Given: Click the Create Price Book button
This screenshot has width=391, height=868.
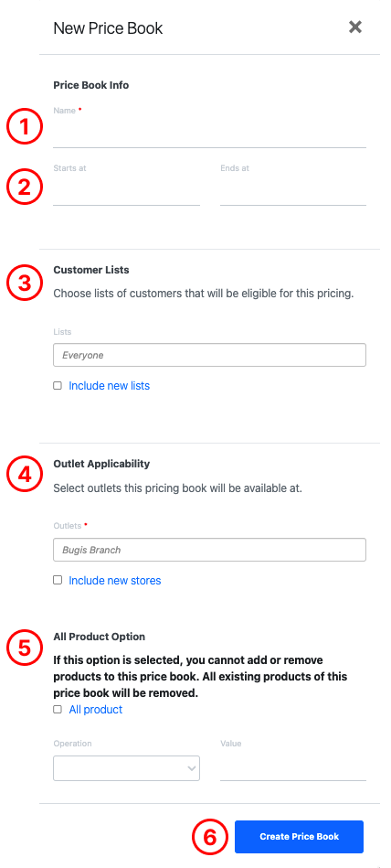Looking at the screenshot, I should point(300,837).
